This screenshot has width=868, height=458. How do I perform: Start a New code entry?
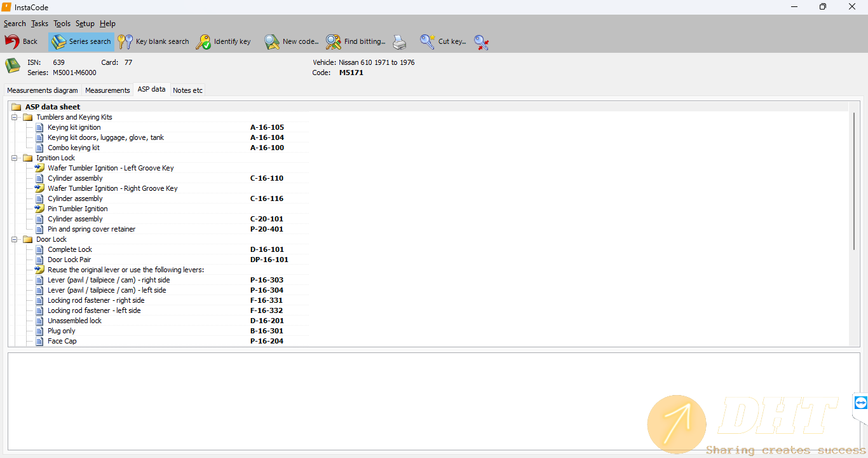[x=292, y=42]
